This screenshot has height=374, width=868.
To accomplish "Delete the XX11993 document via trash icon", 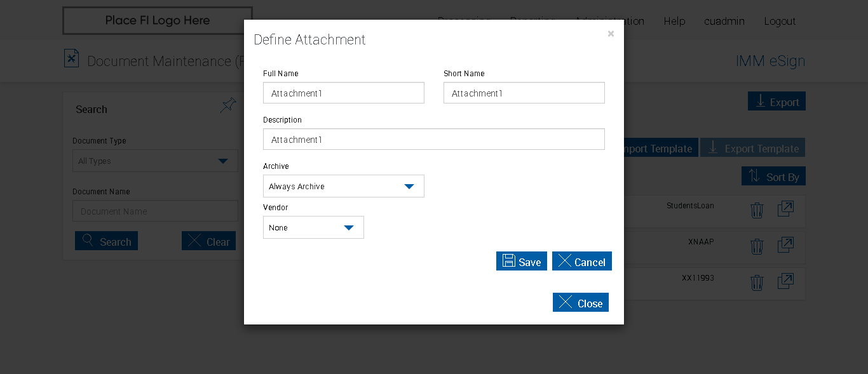I will pos(756,283).
